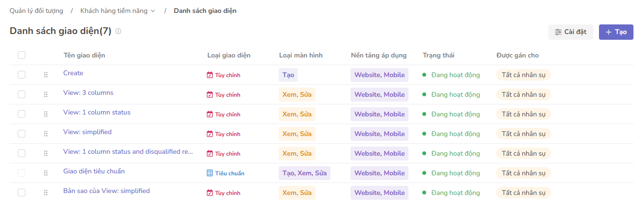
Task: Open Cài đặt settings options
Action: point(570,32)
